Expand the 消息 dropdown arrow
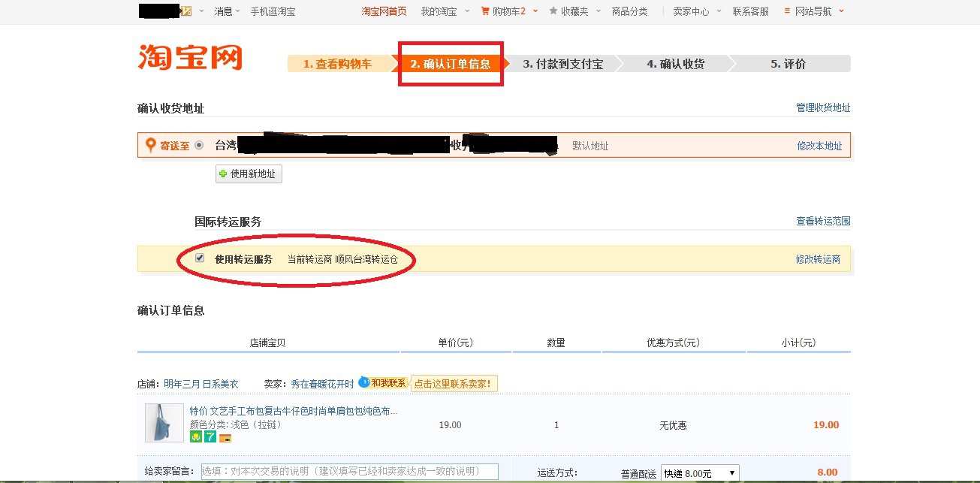The height and width of the screenshot is (483, 980). coord(237,11)
